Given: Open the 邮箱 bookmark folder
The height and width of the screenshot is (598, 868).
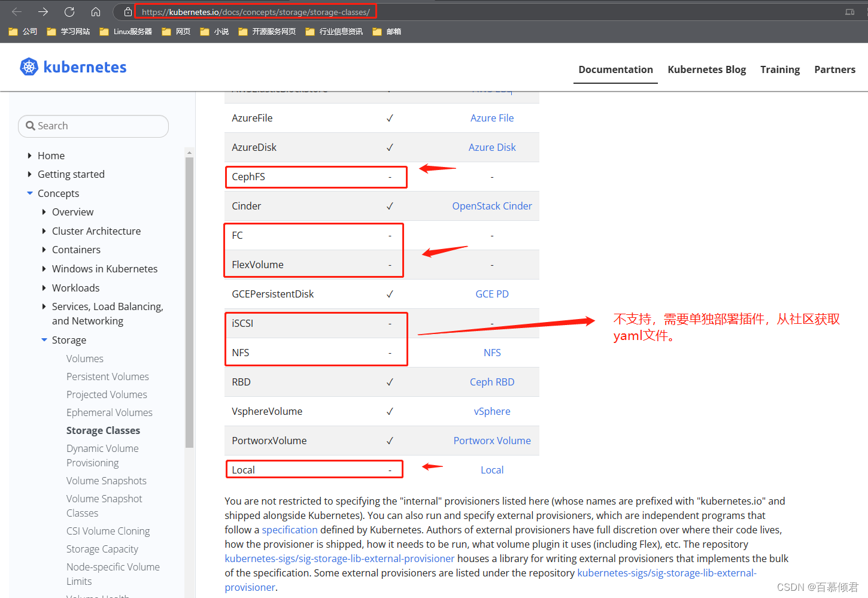Looking at the screenshot, I should 387,32.
